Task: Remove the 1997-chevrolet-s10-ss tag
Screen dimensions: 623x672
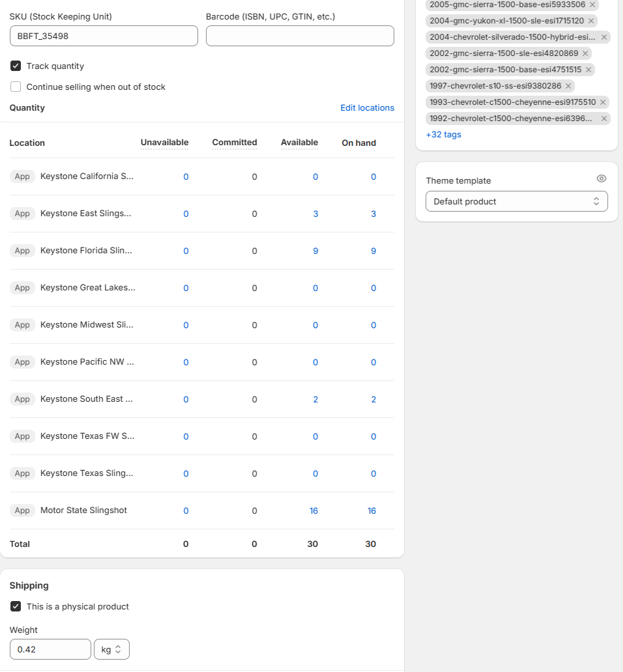Action: click(568, 86)
